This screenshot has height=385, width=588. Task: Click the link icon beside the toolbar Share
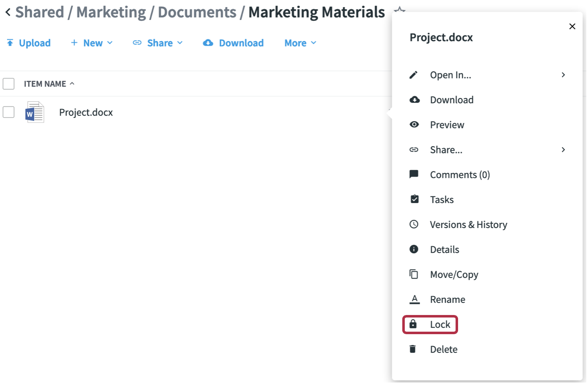click(x=137, y=42)
